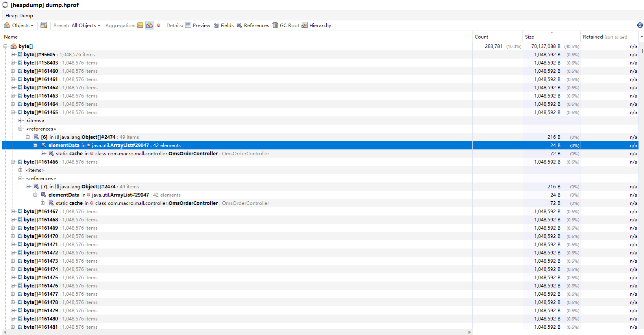The image size is (644, 335).
Task: Toggle the Fields details button
Action: 224,25
